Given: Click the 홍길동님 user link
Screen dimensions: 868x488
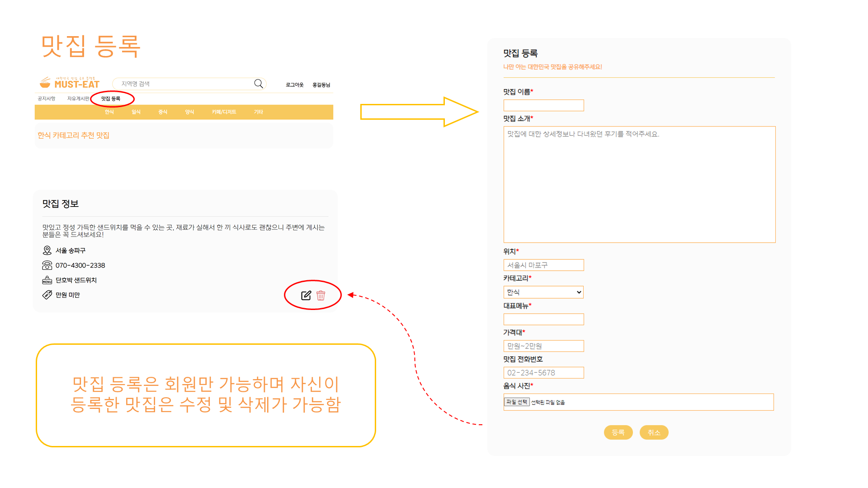Looking at the screenshot, I should pyautogui.click(x=321, y=85).
